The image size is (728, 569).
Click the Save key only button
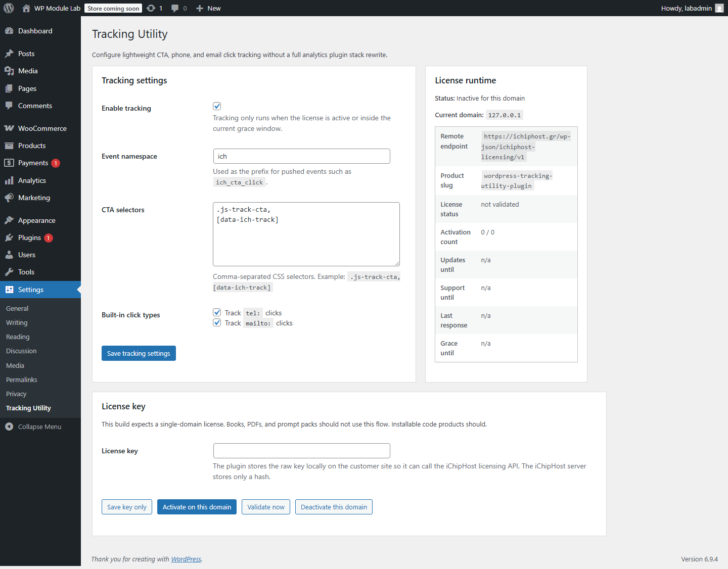[127, 507]
